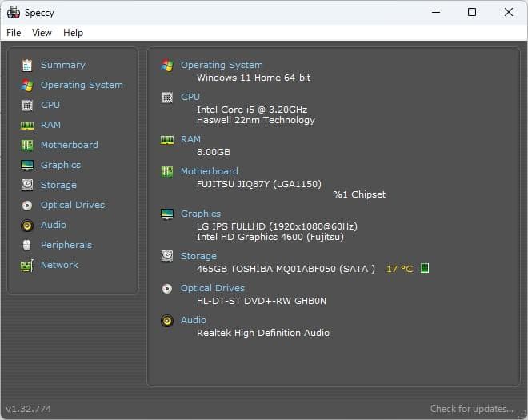Click the green storage temperature indicator box

point(425,268)
